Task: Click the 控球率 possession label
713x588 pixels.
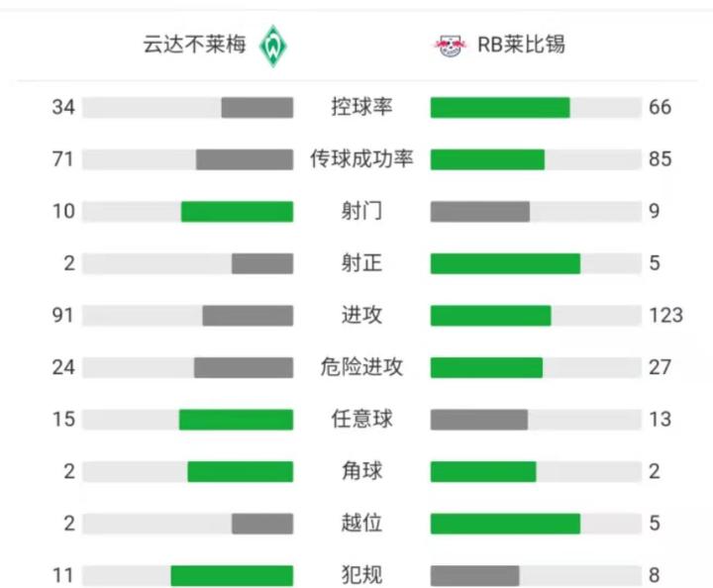Action: coord(361,107)
